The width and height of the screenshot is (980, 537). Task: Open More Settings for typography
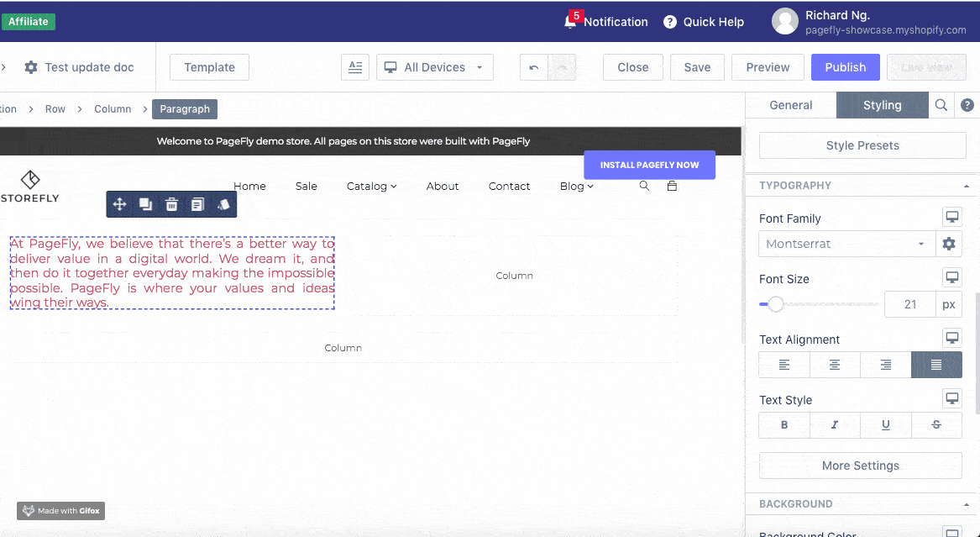point(861,466)
